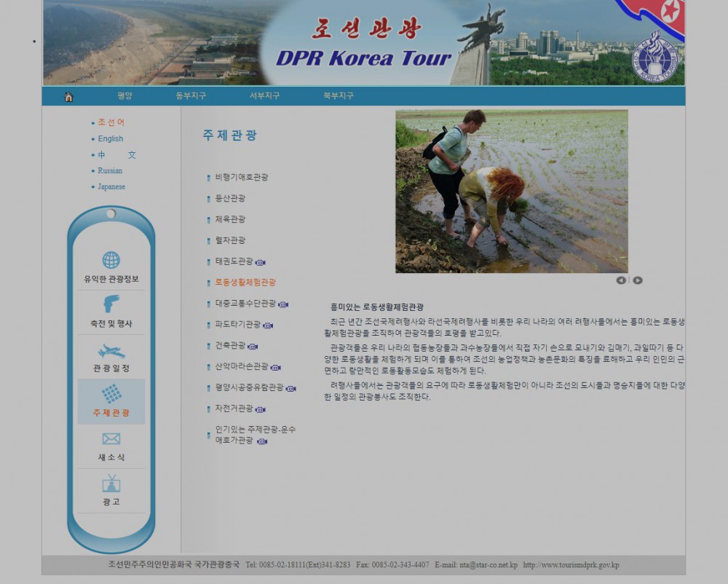The width and height of the screenshot is (728, 584).
Task: Click the grid icon for 주제관광
Action: coord(110,392)
